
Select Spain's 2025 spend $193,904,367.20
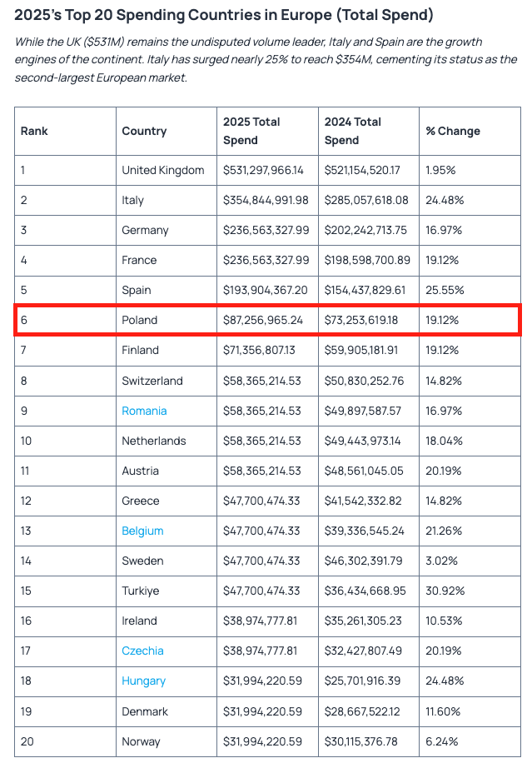[266, 290]
